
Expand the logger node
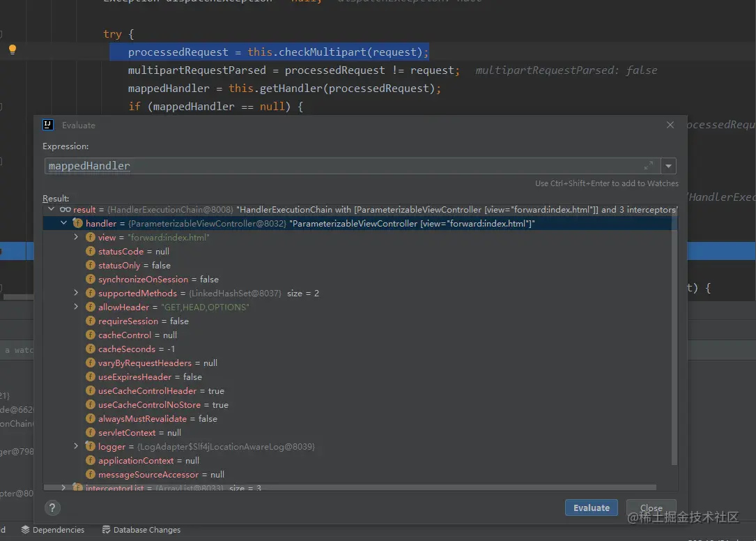76,446
